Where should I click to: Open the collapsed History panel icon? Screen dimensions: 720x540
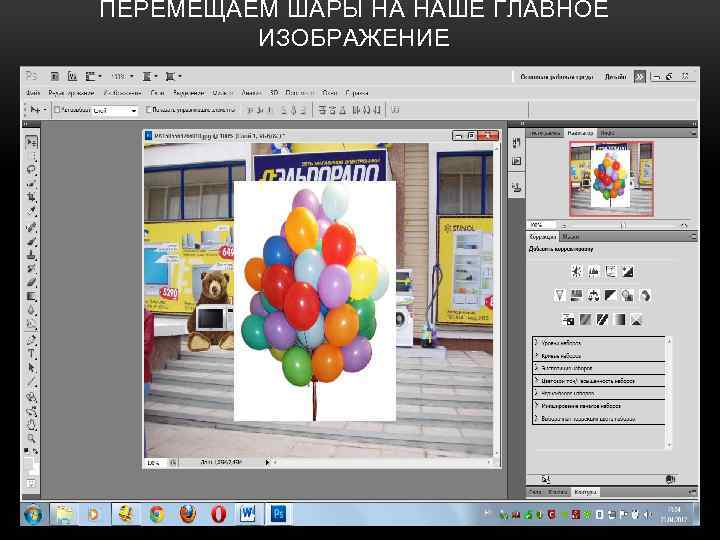[x=517, y=143]
